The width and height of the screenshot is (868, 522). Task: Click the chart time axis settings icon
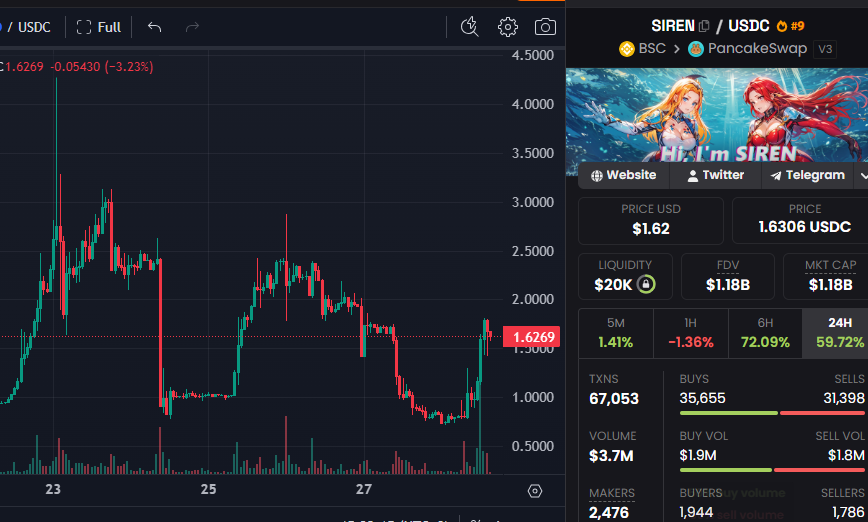pyautogui.click(x=535, y=490)
